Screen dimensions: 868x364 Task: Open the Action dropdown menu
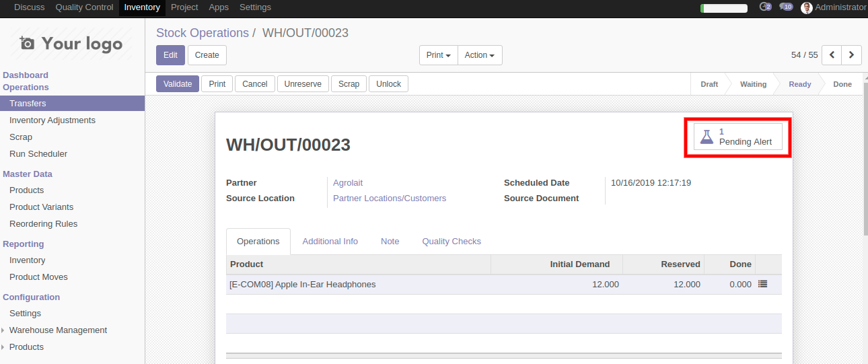[x=479, y=55]
